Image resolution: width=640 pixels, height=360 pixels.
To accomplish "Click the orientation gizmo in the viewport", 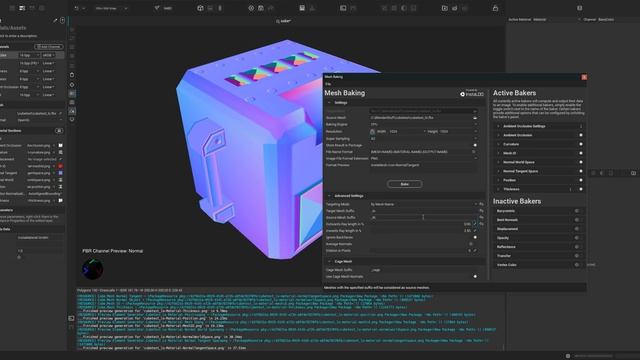I will point(93,269).
